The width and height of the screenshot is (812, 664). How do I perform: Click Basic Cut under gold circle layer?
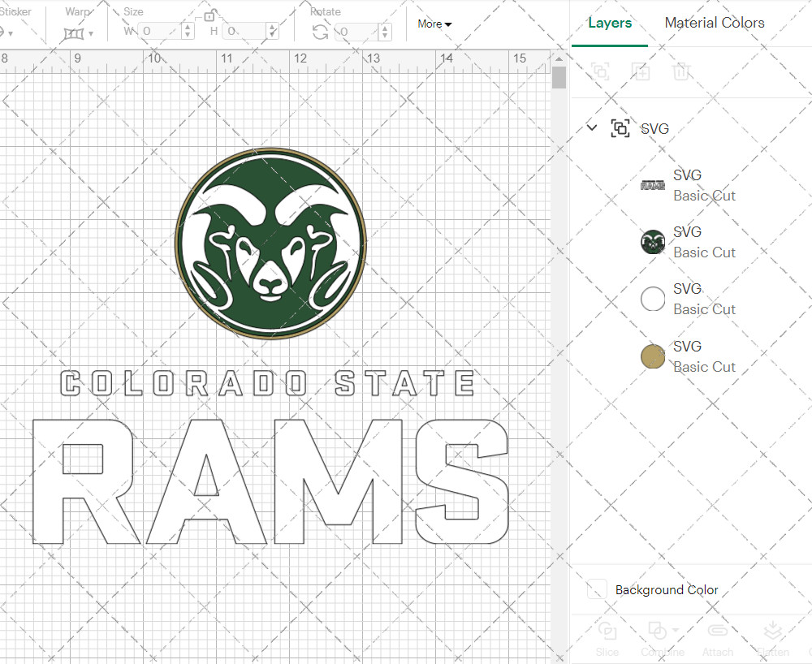point(704,367)
